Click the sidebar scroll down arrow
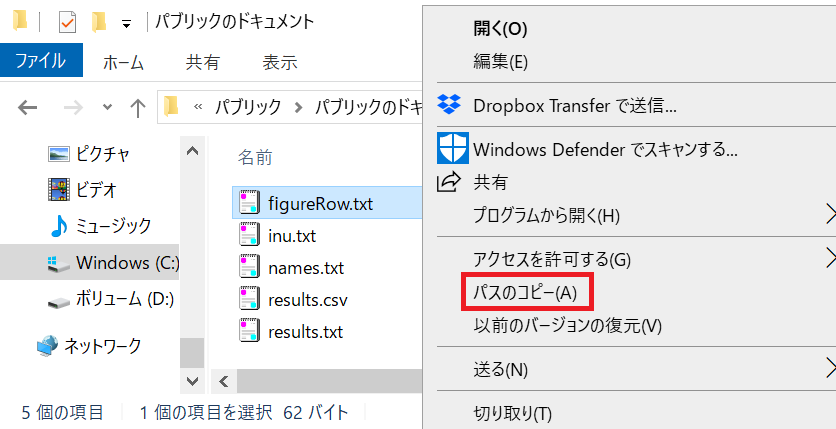836x429 pixels. (x=192, y=381)
